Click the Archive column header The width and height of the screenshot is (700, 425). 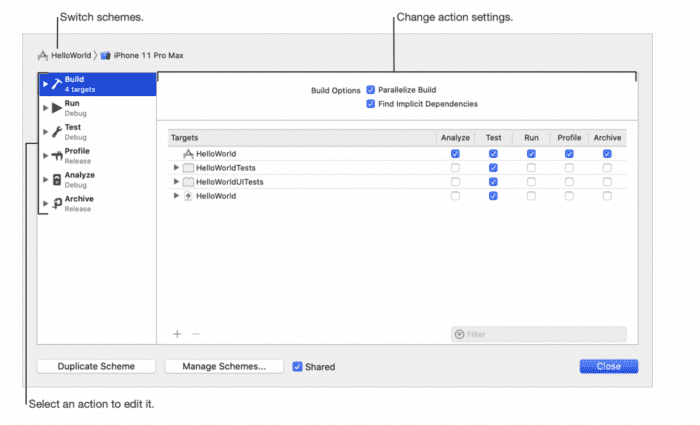tap(607, 138)
